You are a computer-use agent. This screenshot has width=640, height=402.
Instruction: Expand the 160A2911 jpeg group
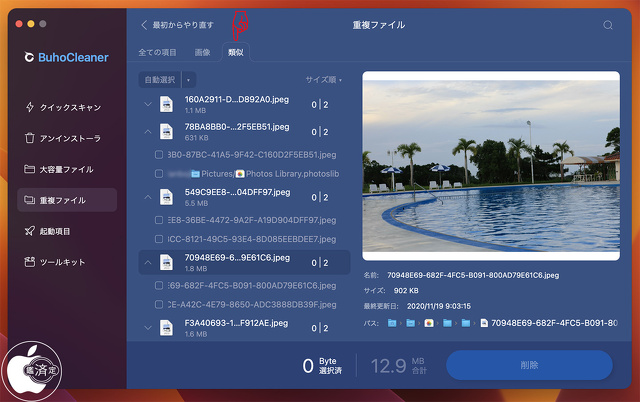point(148,104)
